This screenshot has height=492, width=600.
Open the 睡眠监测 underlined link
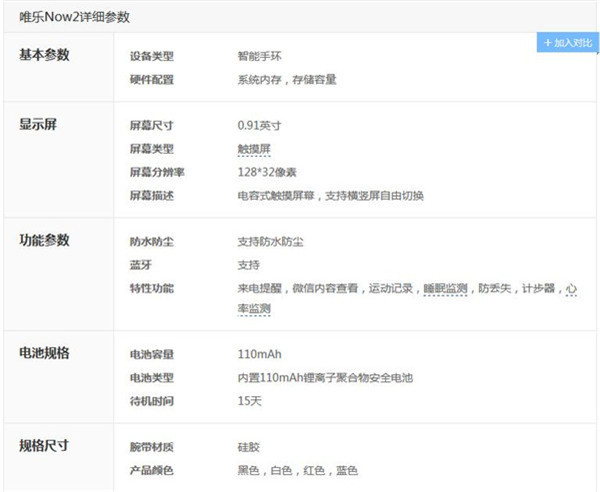click(445, 288)
